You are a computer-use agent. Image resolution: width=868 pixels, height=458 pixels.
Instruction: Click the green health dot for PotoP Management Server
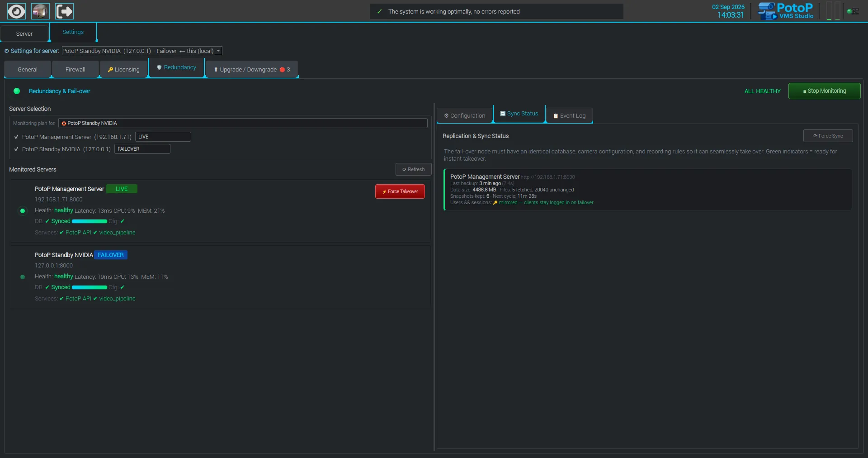click(x=23, y=211)
